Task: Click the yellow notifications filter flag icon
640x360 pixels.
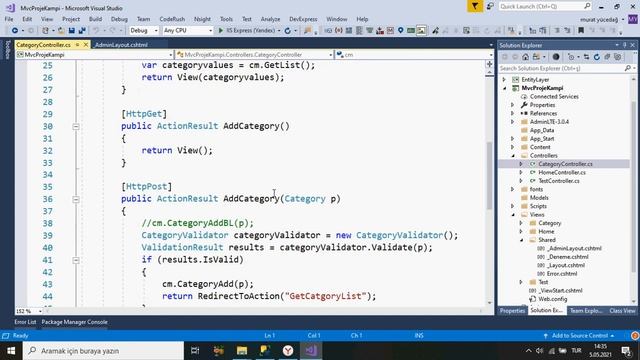Action: point(475,6)
